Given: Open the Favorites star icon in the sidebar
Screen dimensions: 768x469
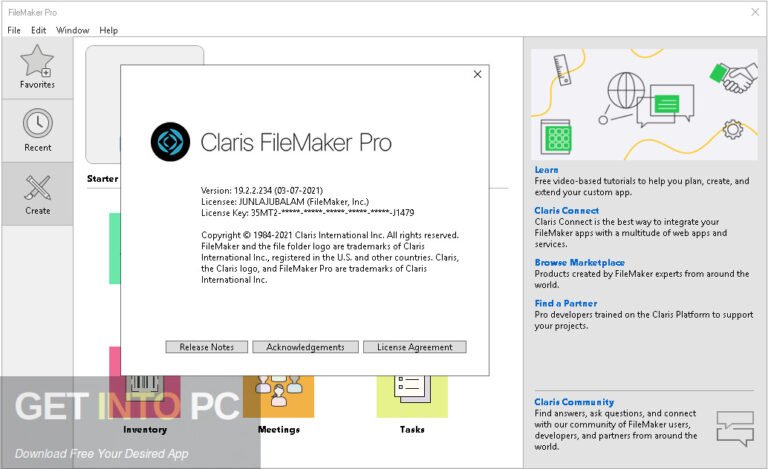Looking at the screenshot, I should (37, 60).
